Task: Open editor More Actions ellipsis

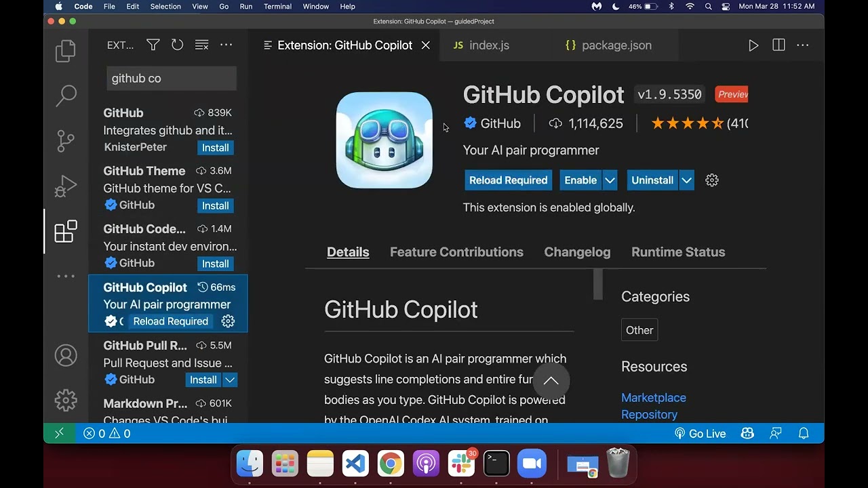Action: (x=803, y=45)
